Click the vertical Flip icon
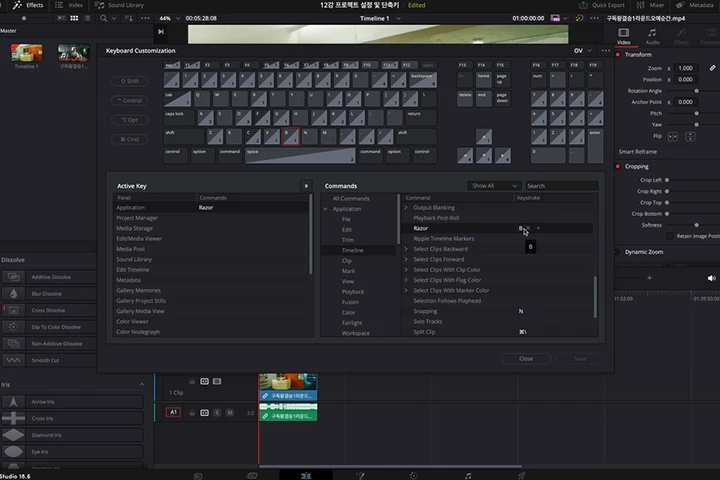This screenshot has height=480, width=720. point(690,136)
